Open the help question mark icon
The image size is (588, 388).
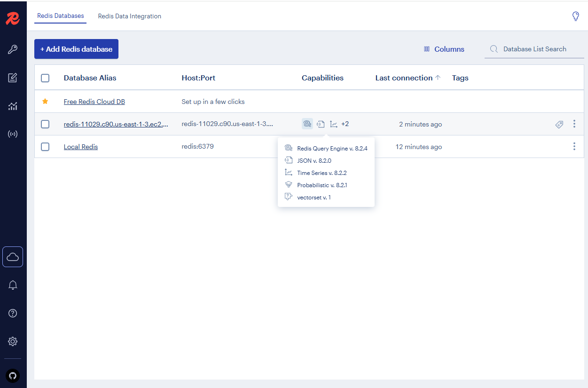pyautogui.click(x=13, y=313)
